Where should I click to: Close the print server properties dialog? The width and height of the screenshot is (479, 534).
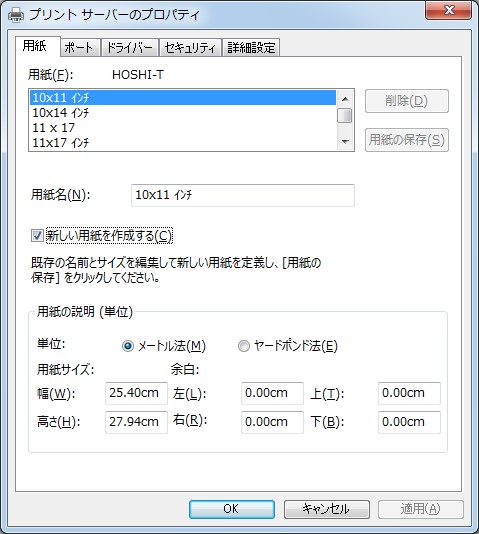pos(448,10)
